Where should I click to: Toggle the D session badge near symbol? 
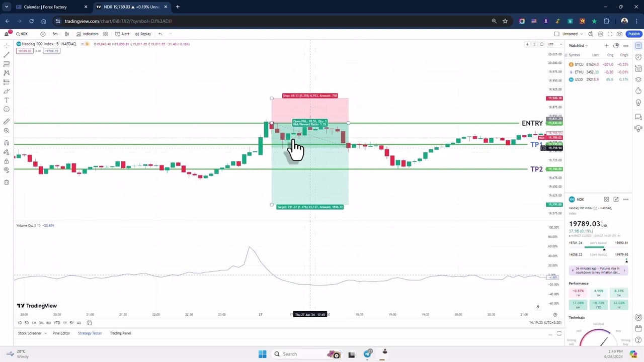87,44
